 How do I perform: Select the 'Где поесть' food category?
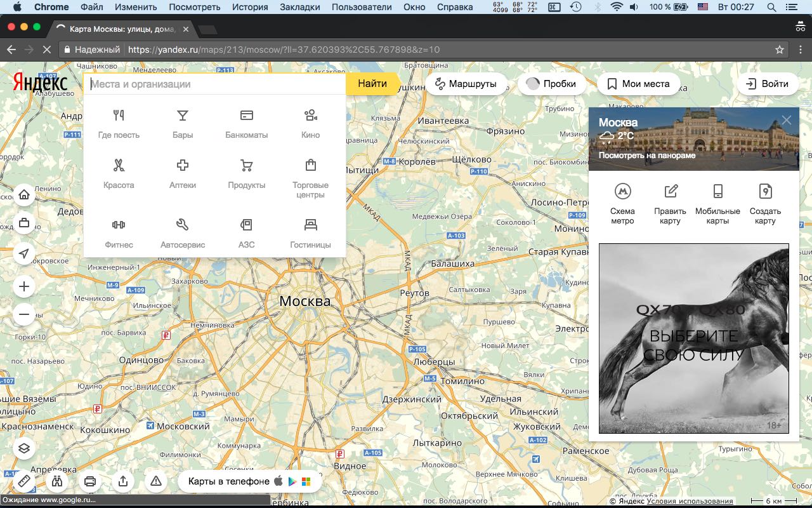[x=119, y=124]
